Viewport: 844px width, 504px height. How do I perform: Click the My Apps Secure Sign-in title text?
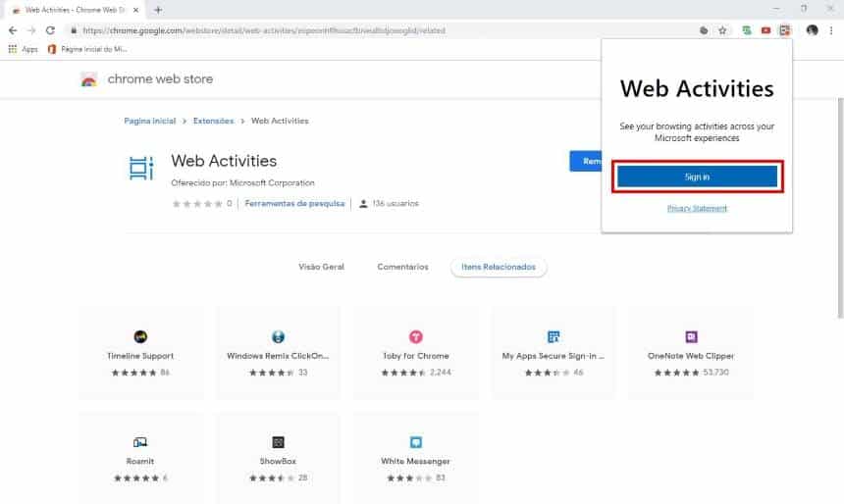coord(554,356)
